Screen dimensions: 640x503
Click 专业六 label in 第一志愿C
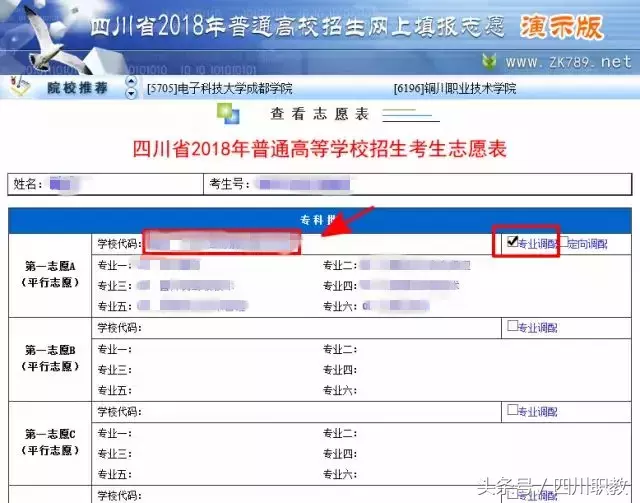[x=340, y=474]
